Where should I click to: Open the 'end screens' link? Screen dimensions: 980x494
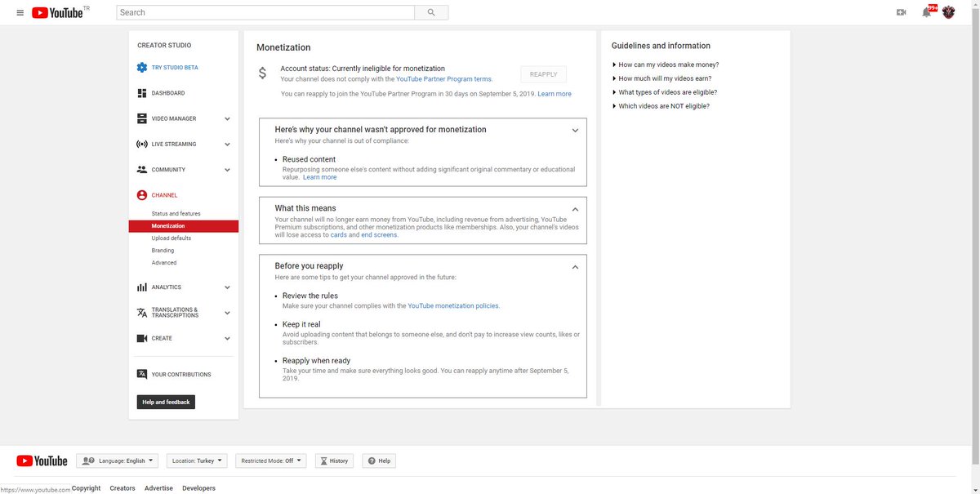pyautogui.click(x=379, y=235)
